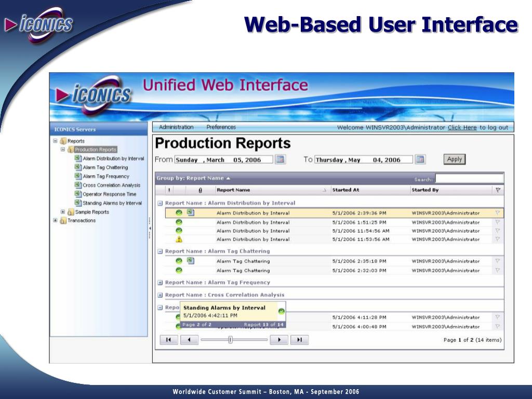Screen dimensions: 532x399
Task: Expand the Transactions tree node
Action: pyautogui.click(x=55, y=220)
